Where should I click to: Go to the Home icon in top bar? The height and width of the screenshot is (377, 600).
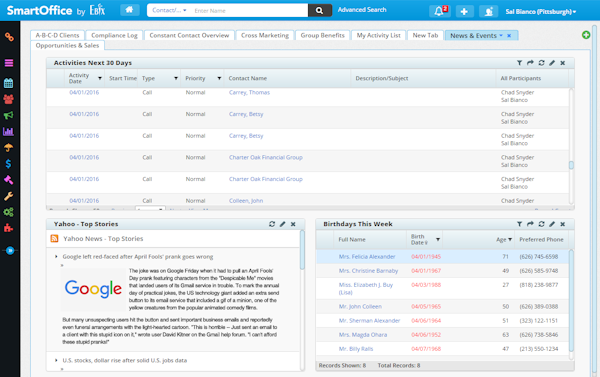click(x=129, y=10)
